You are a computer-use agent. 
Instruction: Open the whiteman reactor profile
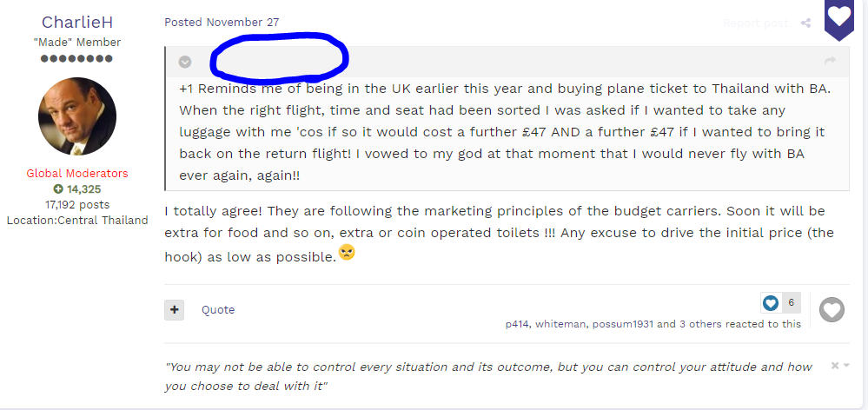(x=560, y=324)
